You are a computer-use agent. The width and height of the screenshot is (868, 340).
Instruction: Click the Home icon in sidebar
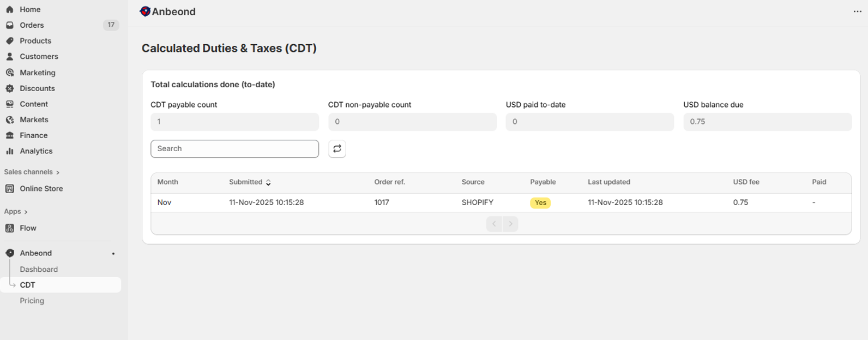10,9
